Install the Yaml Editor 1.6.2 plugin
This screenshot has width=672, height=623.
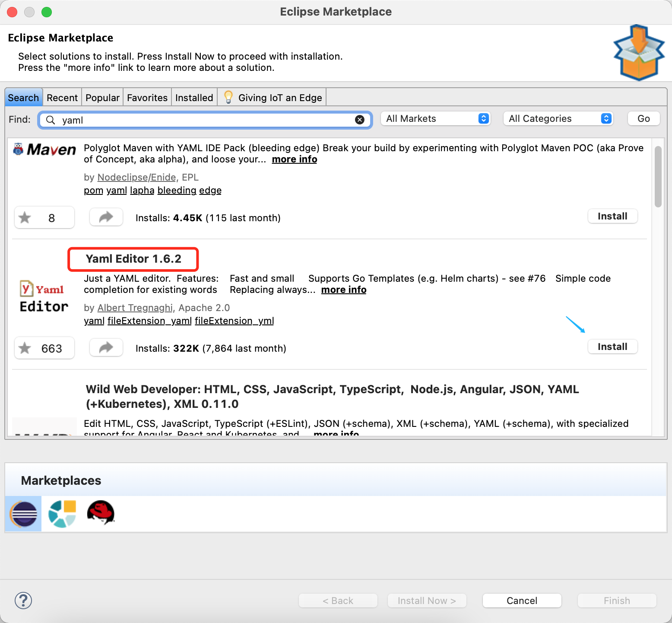pyautogui.click(x=612, y=346)
